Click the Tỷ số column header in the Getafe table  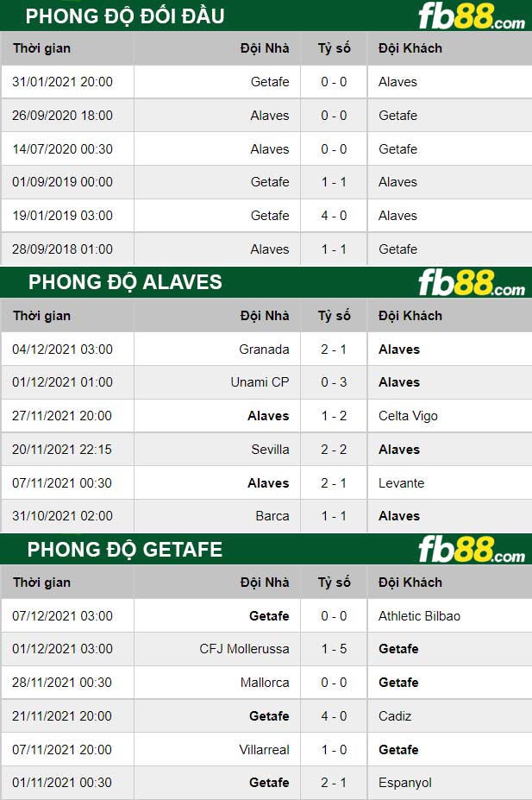coord(334,583)
